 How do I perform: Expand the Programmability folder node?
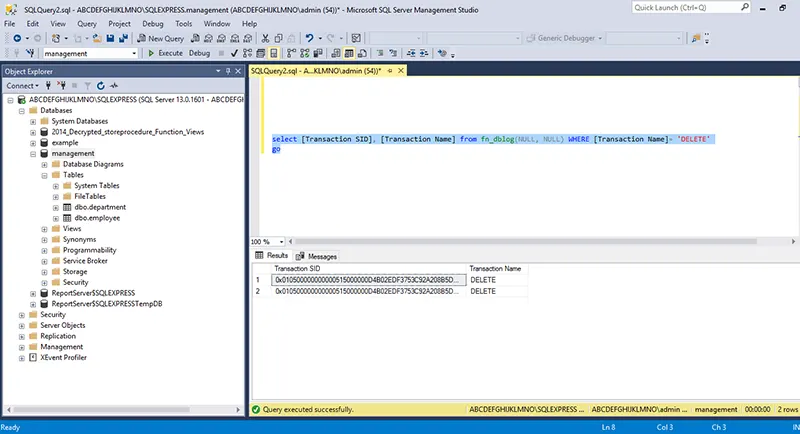tap(44, 250)
